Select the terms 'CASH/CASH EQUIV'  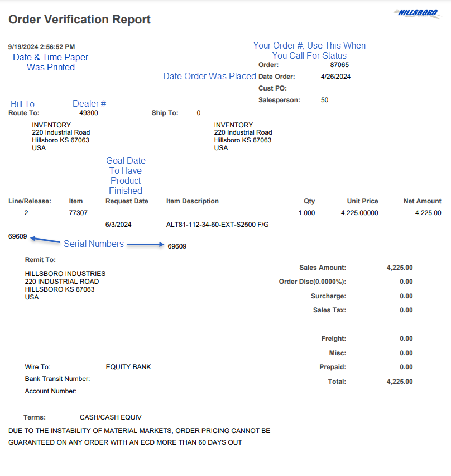pos(111,418)
